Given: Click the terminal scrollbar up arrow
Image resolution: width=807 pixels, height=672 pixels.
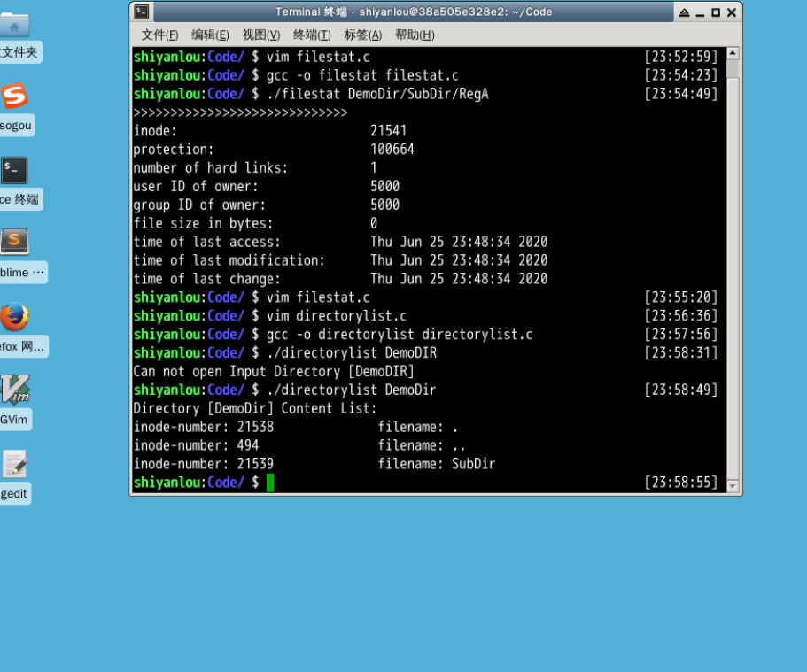Looking at the screenshot, I should click(733, 53).
